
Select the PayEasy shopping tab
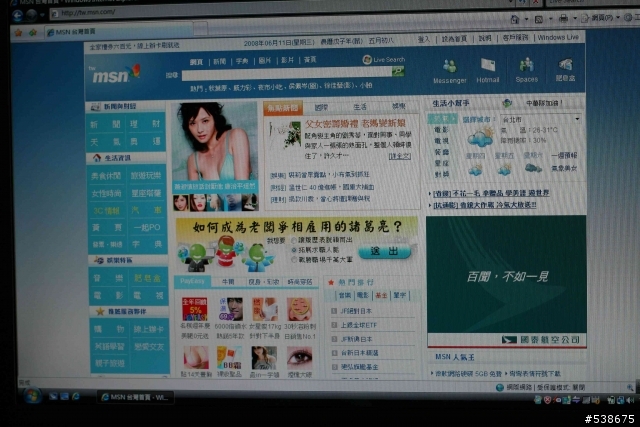pyautogui.click(x=192, y=281)
